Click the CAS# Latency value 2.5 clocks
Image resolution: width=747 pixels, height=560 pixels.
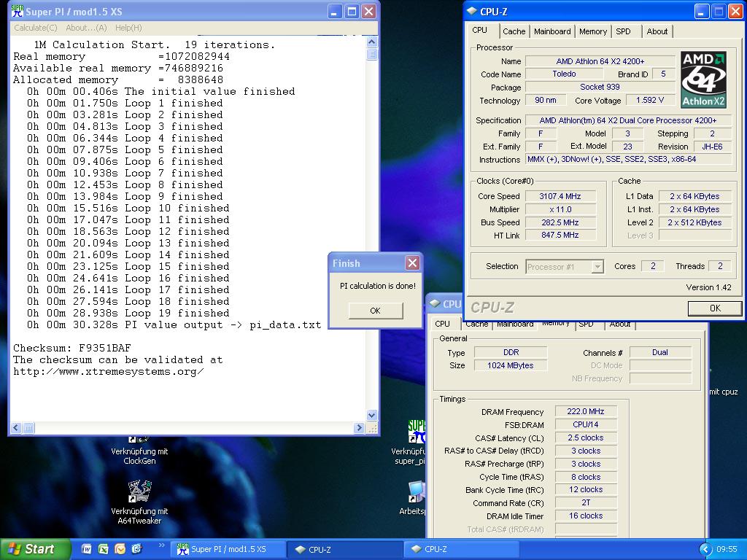tap(586, 437)
